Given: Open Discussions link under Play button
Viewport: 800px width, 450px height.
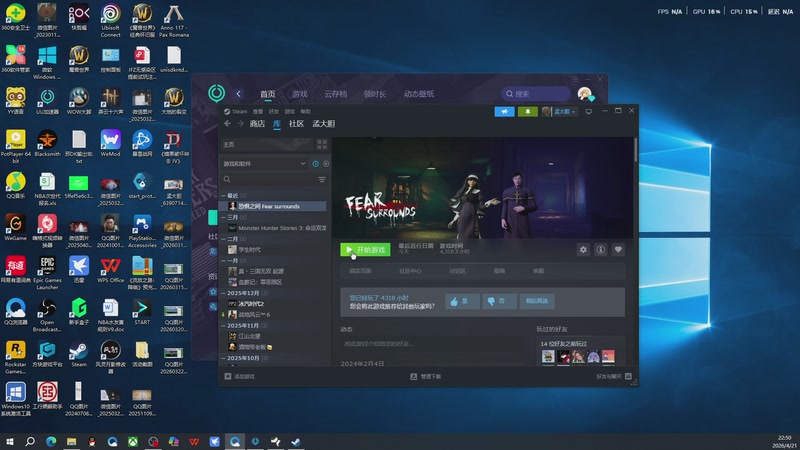Looking at the screenshot, I should point(458,271).
